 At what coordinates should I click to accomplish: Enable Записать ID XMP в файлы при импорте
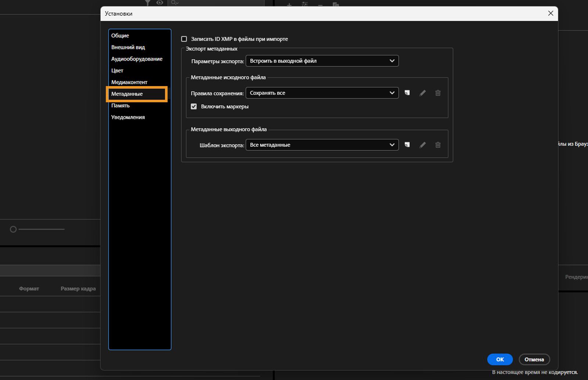pos(184,39)
